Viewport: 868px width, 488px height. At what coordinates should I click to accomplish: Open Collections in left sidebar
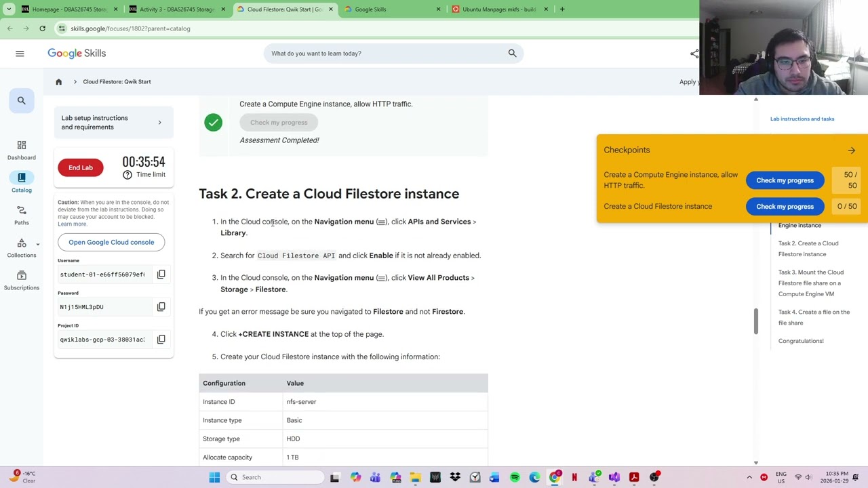click(22, 248)
